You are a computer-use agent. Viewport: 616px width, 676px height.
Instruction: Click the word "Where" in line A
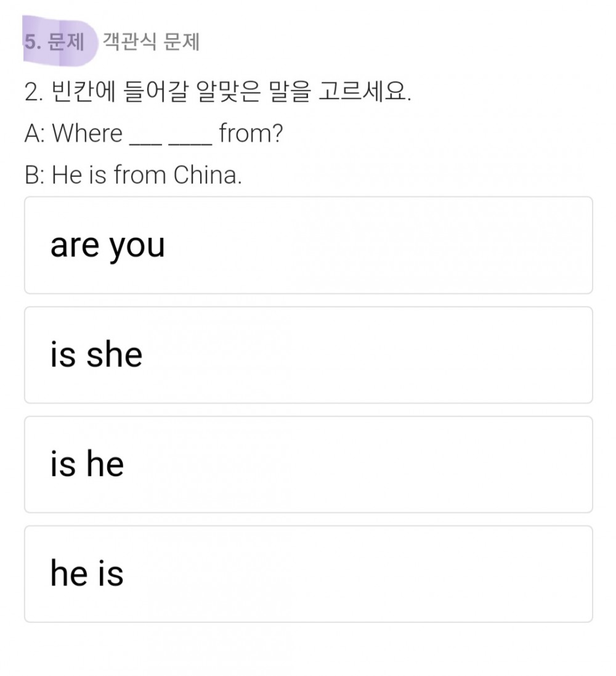(x=87, y=133)
